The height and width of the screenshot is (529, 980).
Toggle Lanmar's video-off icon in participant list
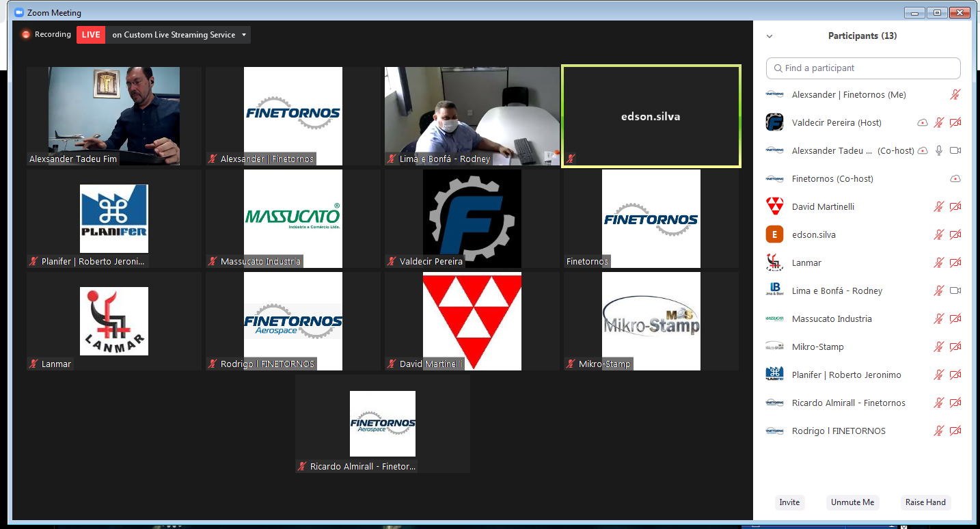click(955, 262)
